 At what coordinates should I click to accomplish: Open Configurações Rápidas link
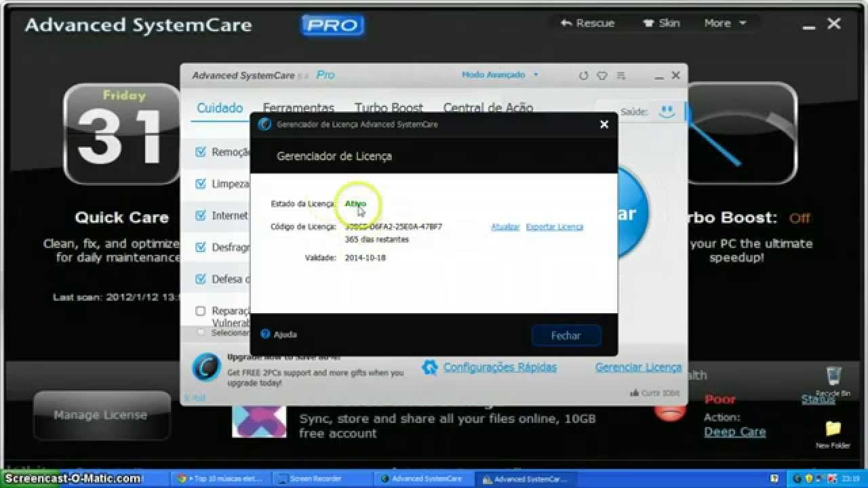[x=500, y=367]
